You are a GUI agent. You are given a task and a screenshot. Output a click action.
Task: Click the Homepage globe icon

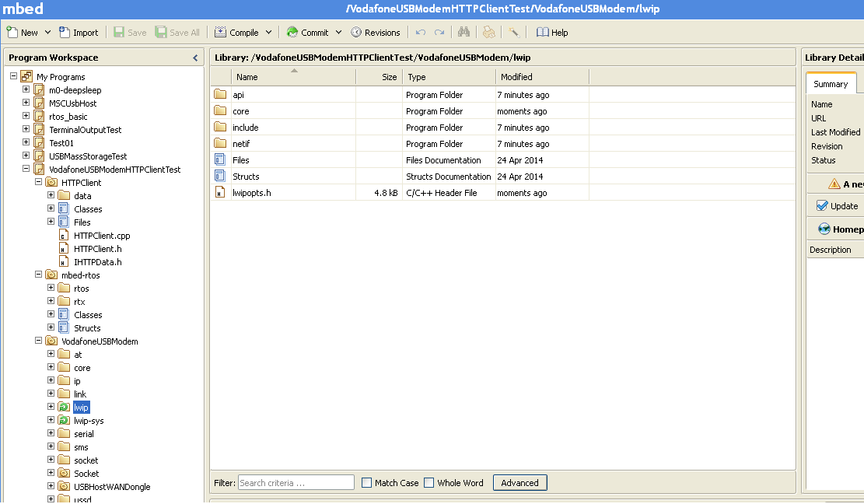[824, 229]
